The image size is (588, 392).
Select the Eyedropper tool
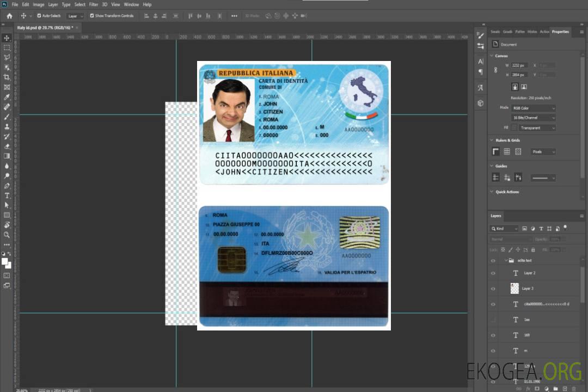[7, 97]
